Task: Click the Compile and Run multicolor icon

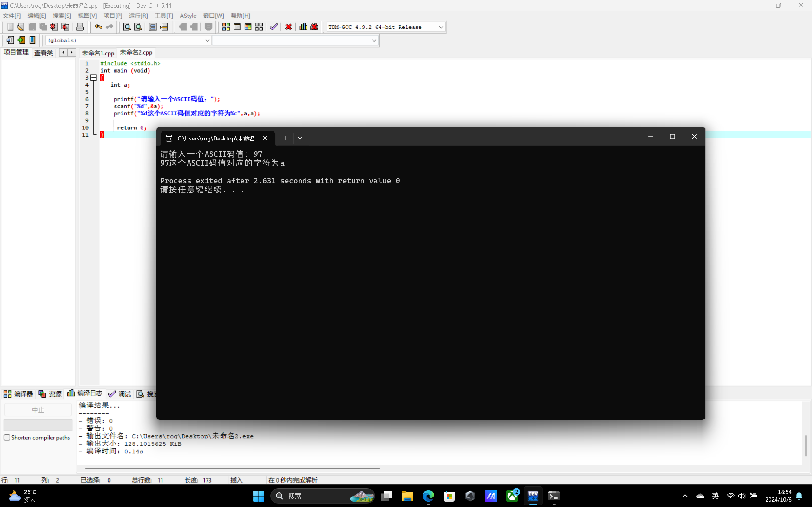Action: pyautogui.click(x=248, y=27)
